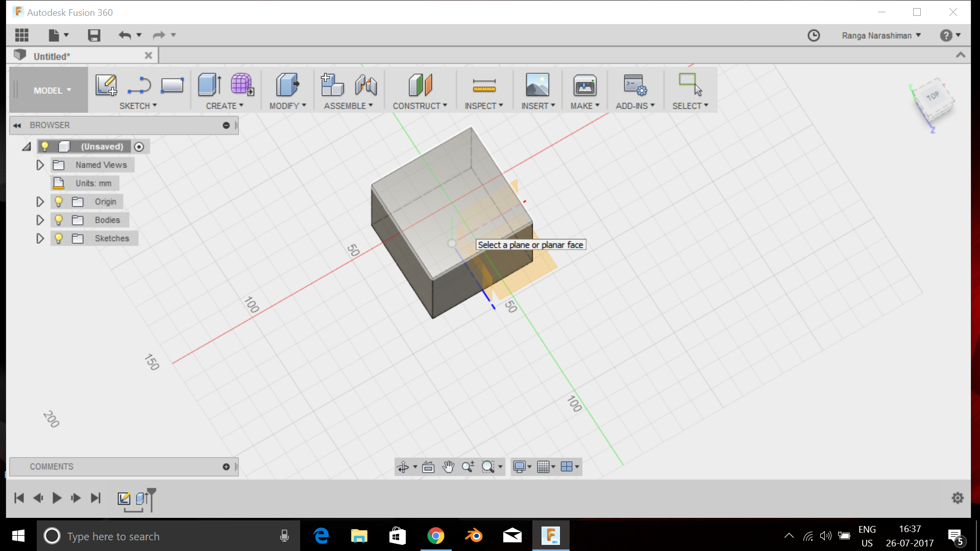Toggle visibility of Bodies folder

click(59, 220)
